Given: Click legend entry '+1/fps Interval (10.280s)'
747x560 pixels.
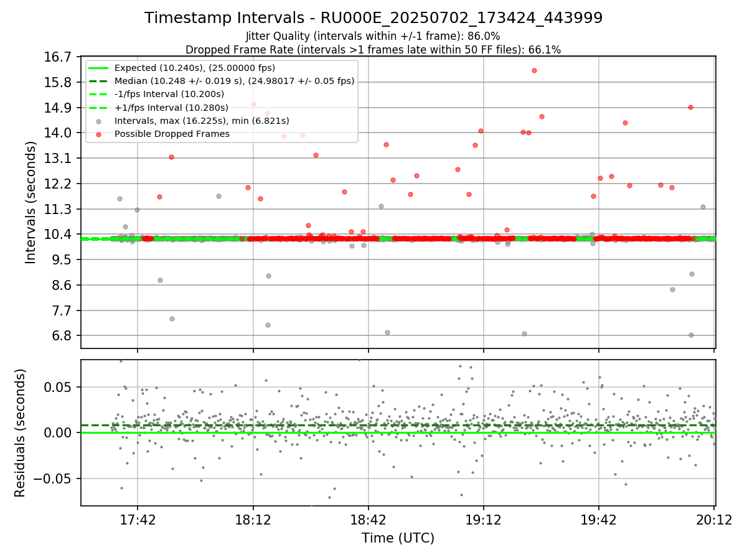Looking at the screenshot, I should click(x=171, y=108).
